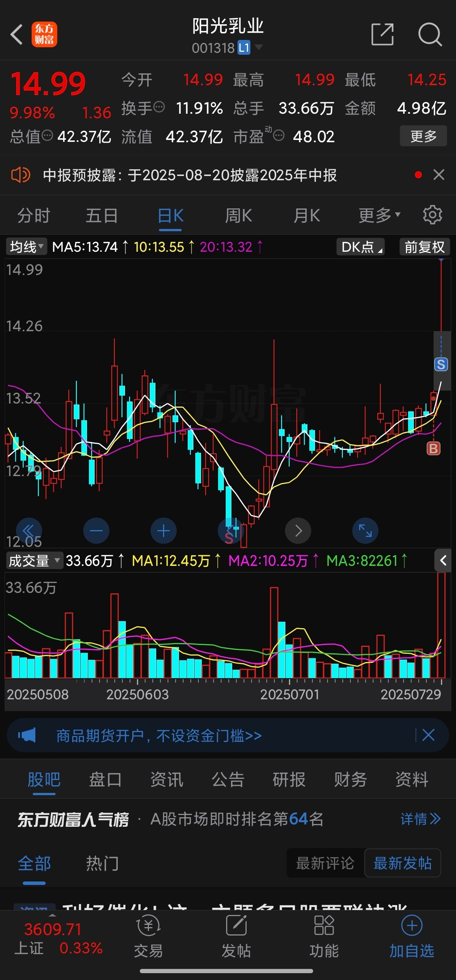Viewport: 456px width, 980px height.
Task: Add stock with 加自选
Action: pyautogui.click(x=412, y=937)
